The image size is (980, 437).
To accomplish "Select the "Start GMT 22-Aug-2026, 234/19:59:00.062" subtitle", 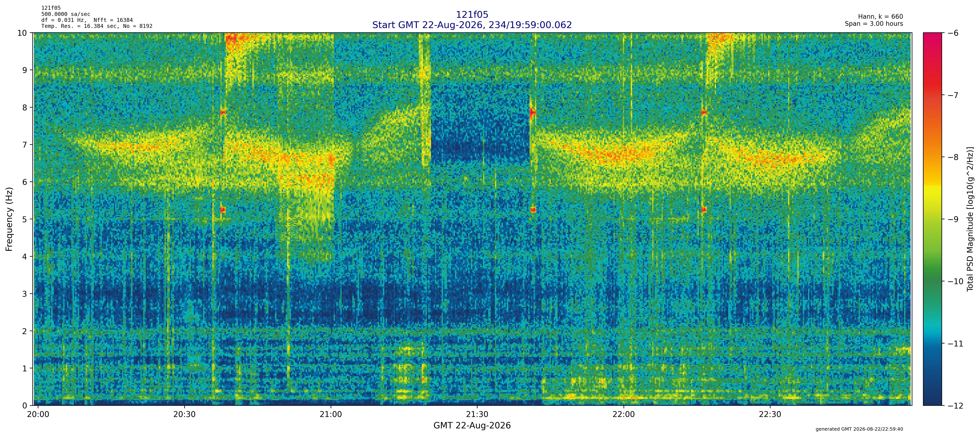I will 472,25.
